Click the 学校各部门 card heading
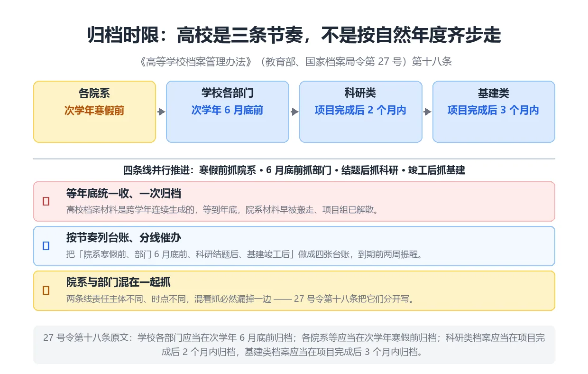 pyautogui.click(x=228, y=93)
